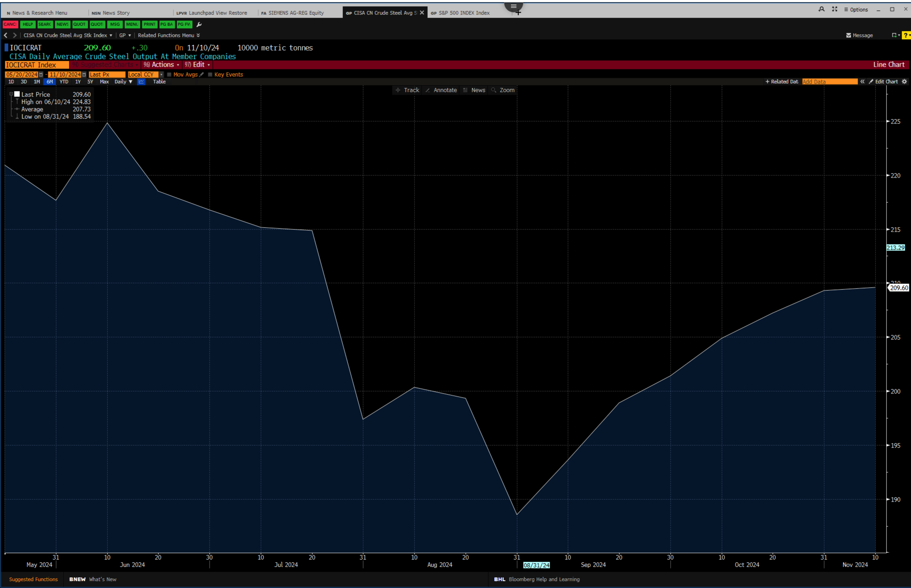Collapse the Last Price legend tree
Screen dimensions: 911x588
pos(11,93)
